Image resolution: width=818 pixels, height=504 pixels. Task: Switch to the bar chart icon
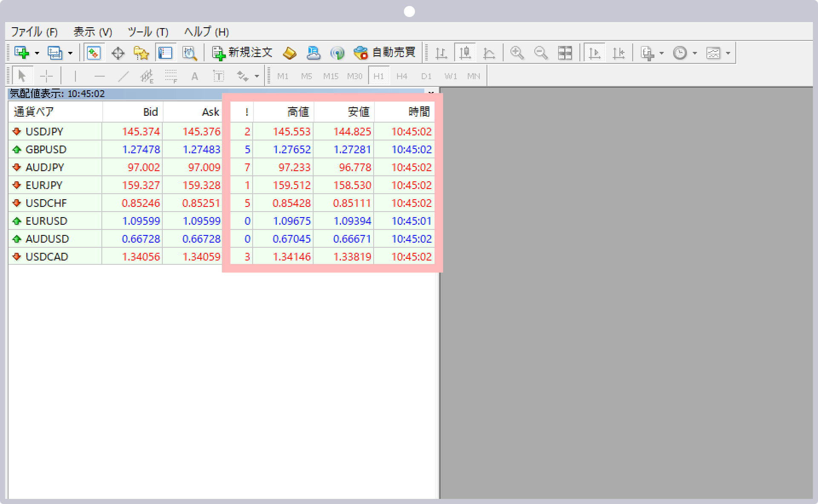coord(441,53)
